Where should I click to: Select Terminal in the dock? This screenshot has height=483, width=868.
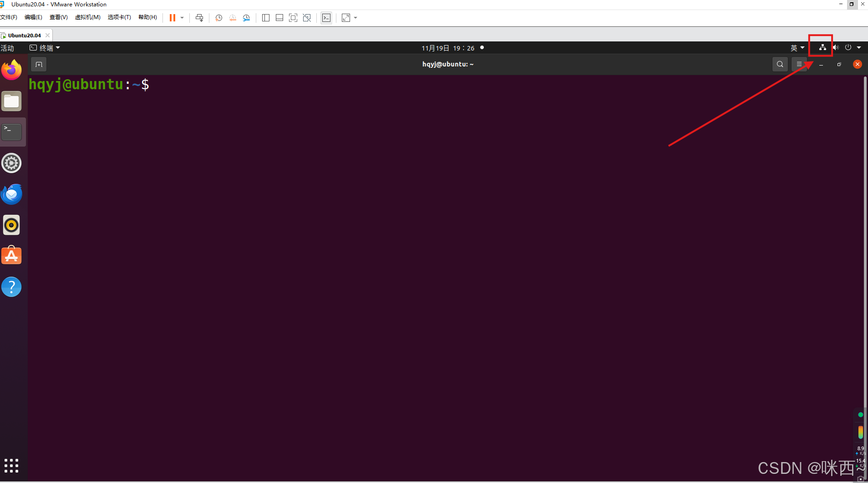(x=12, y=132)
